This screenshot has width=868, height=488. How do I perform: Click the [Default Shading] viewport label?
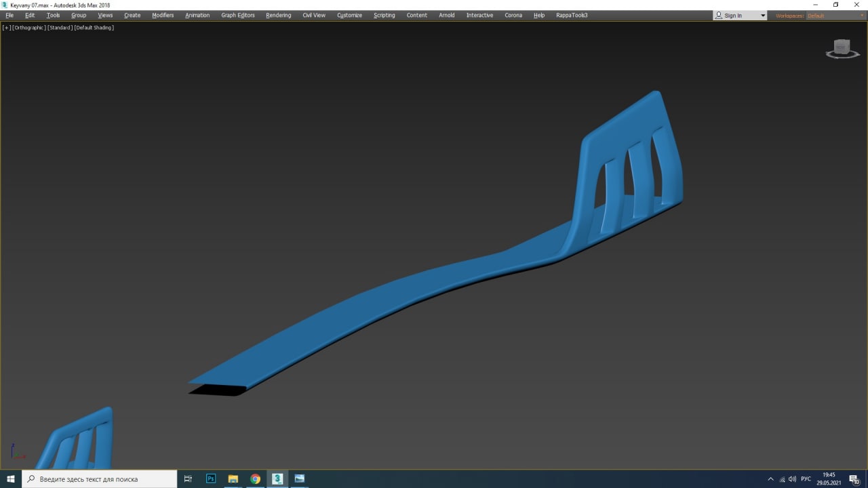point(94,28)
